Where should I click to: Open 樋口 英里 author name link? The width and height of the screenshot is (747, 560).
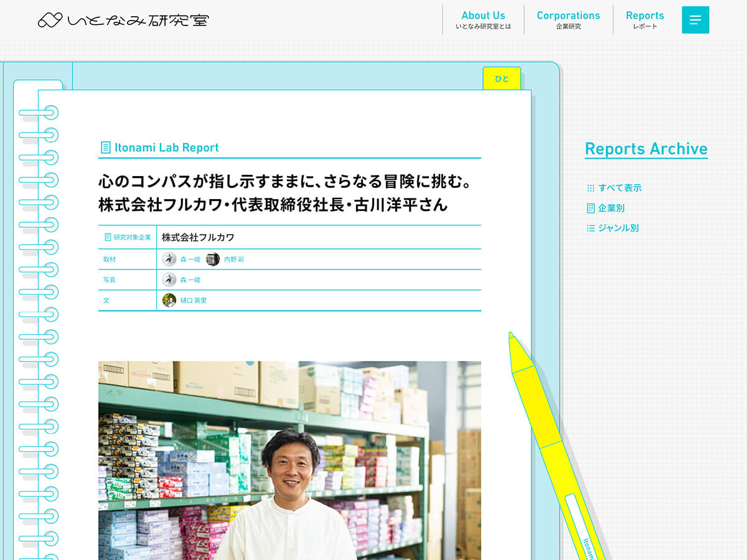point(194,301)
